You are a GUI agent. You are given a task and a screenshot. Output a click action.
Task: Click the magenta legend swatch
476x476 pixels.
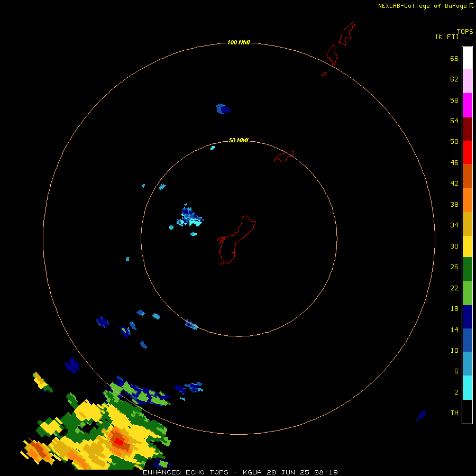(467, 105)
